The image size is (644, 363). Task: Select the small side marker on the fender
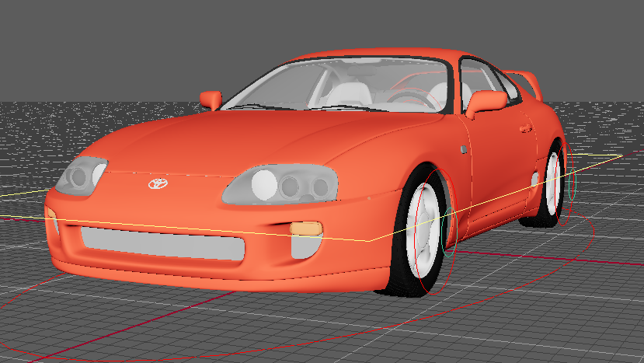pyautogui.click(x=464, y=148)
